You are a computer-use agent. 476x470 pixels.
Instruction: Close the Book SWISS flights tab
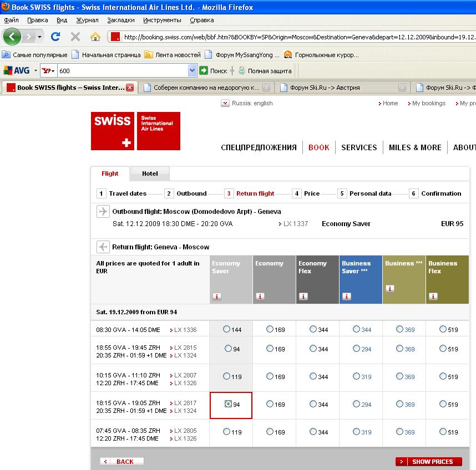(130, 88)
